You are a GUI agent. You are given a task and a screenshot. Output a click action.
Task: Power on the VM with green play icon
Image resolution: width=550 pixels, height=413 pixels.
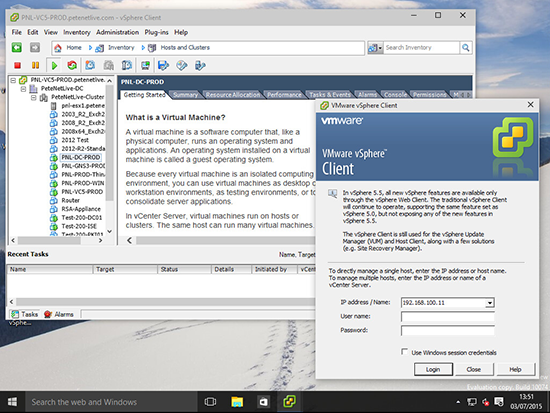pyautogui.click(x=54, y=65)
